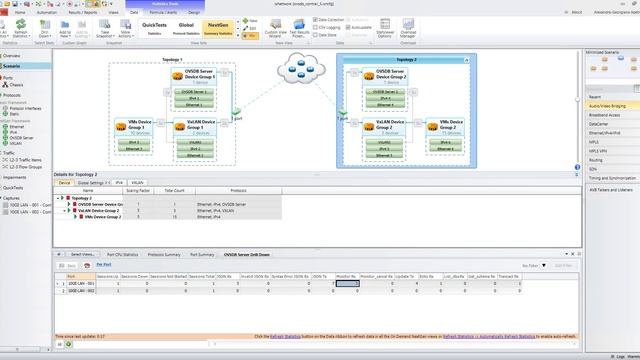The image size is (640, 360).
Task: Click the Monitor Rx cell for row 1
Action: [347, 283]
